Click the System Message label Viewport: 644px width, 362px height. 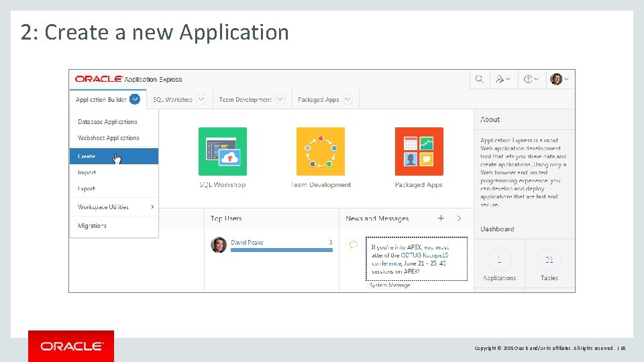coord(390,285)
